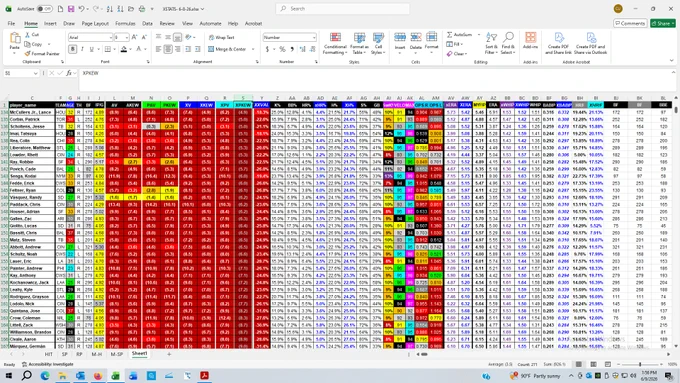680x383 pixels.
Task: Open Cell Styles gallery
Action: 378,43
